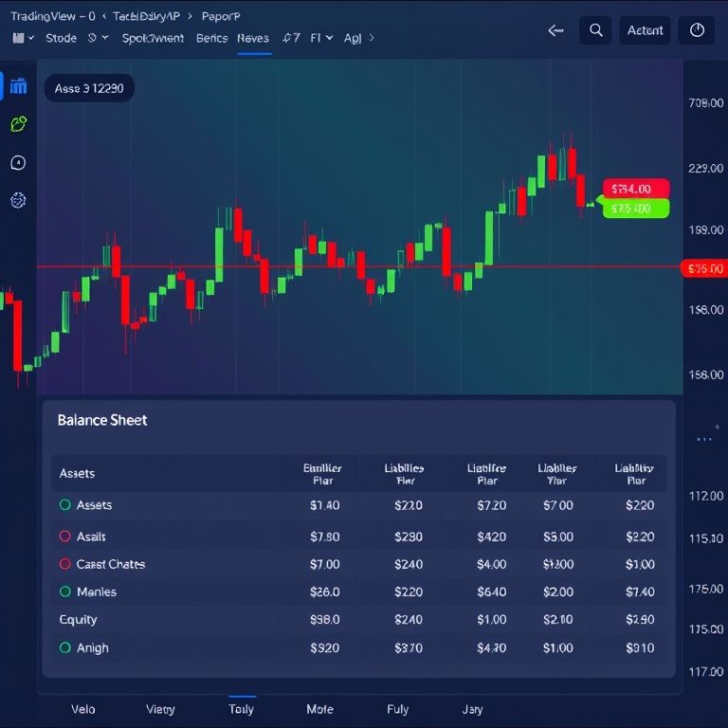This screenshot has height=728, width=728.
Task: Click the Asse 9 12290 symbol pill
Action: [x=89, y=88]
